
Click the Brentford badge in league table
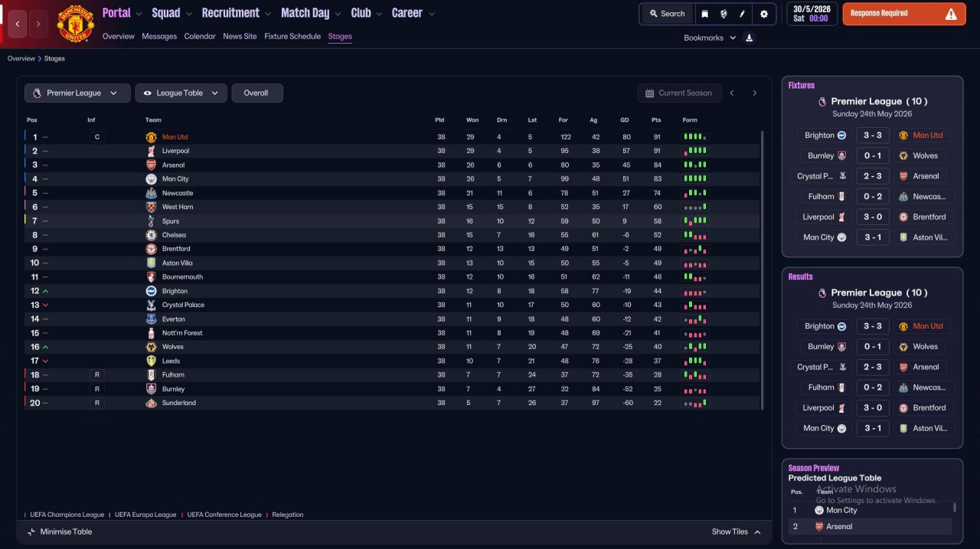click(151, 249)
